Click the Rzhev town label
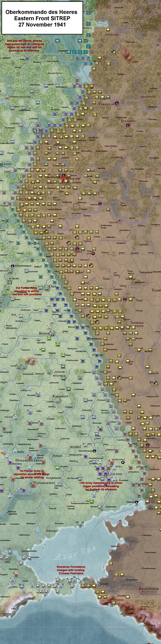161x644 pixels. tap(8, 164)
